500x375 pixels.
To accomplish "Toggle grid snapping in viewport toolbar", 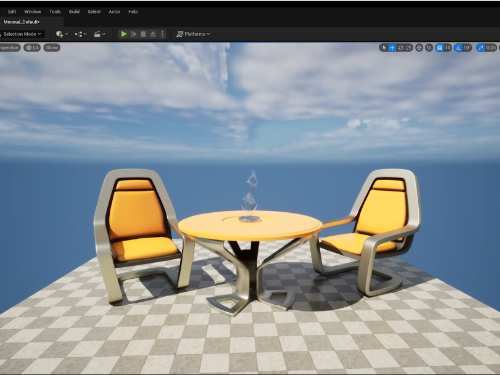I will point(440,48).
